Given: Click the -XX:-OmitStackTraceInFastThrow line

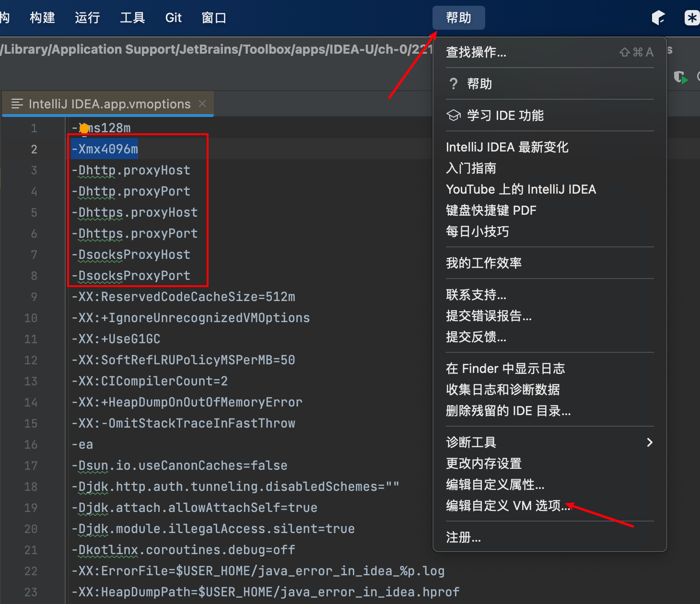Looking at the screenshot, I should pyautogui.click(x=183, y=423).
